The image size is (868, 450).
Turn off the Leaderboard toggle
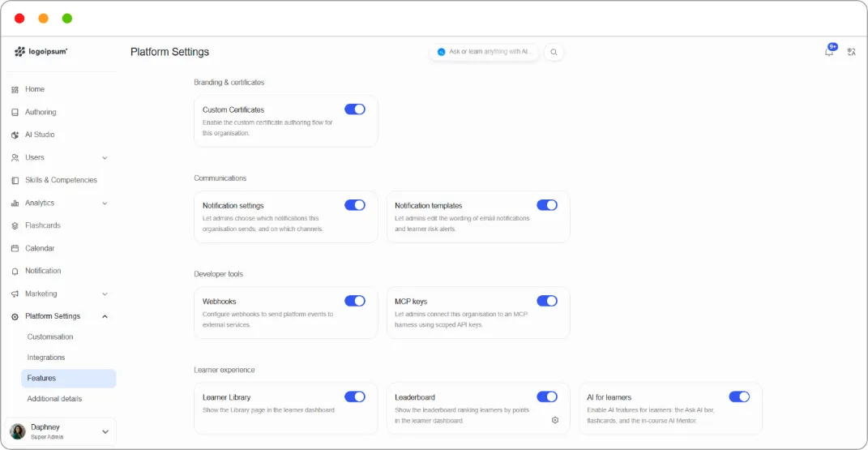[x=547, y=396]
